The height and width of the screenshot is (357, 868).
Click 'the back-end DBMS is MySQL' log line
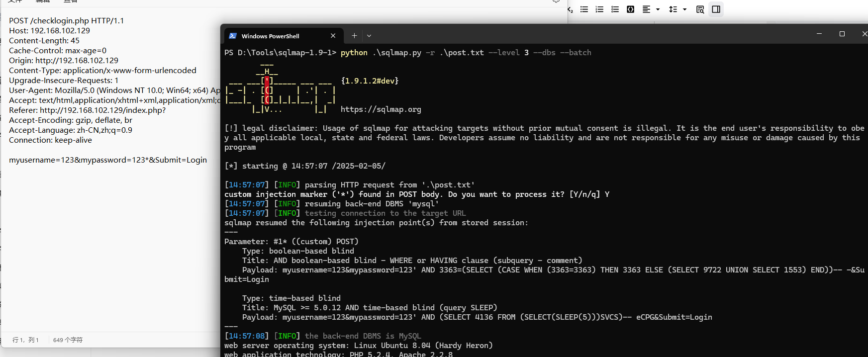(323, 336)
